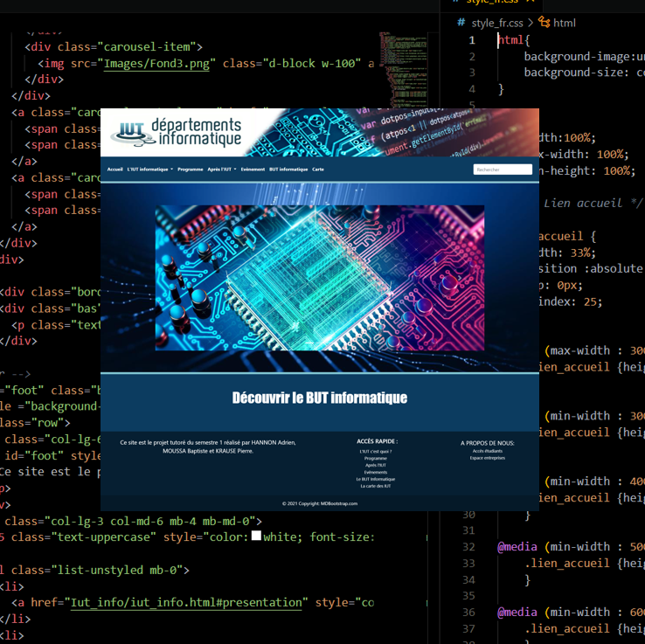
Task: Click the list-unstyled mb-0 code line
Action: pyautogui.click(x=94, y=570)
